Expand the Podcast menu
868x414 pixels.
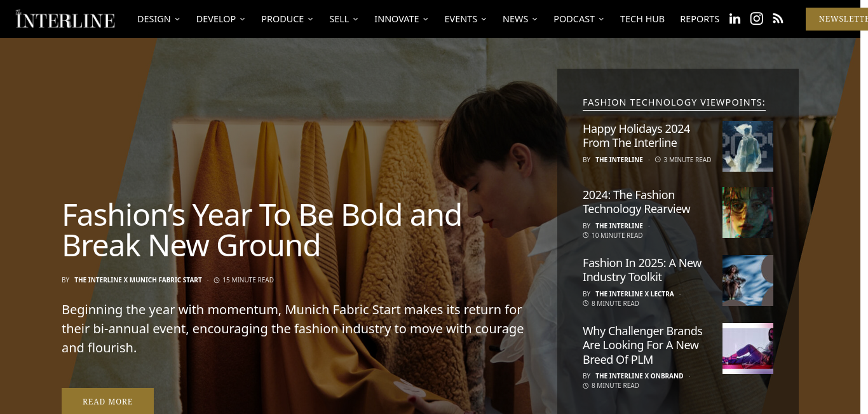pos(579,19)
